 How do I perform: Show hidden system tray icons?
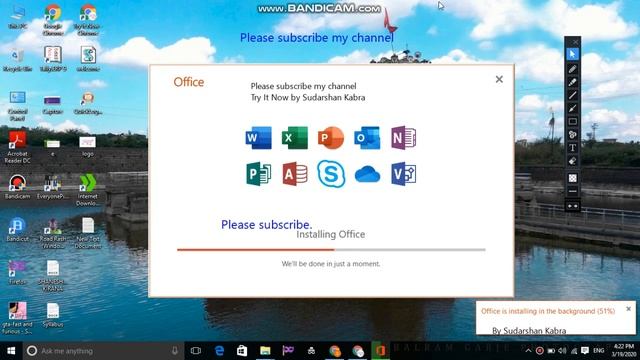528,351
